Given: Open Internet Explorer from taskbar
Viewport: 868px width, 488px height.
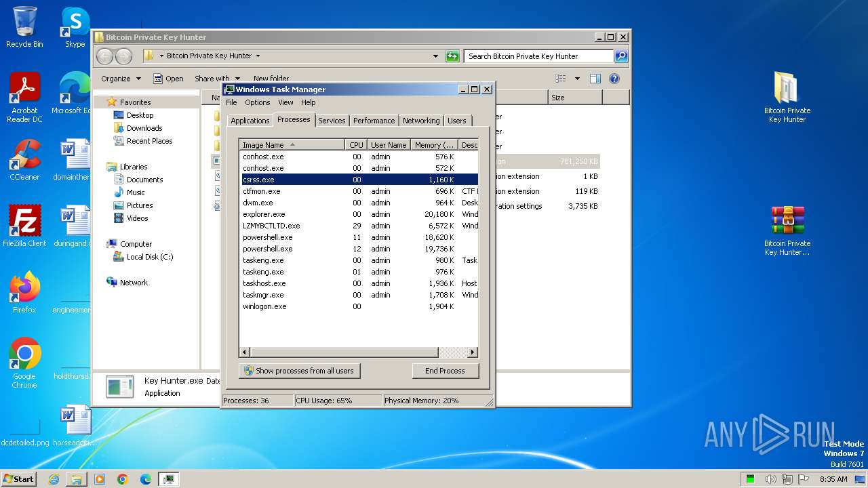Looking at the screenshot, I should coord(54,479).
